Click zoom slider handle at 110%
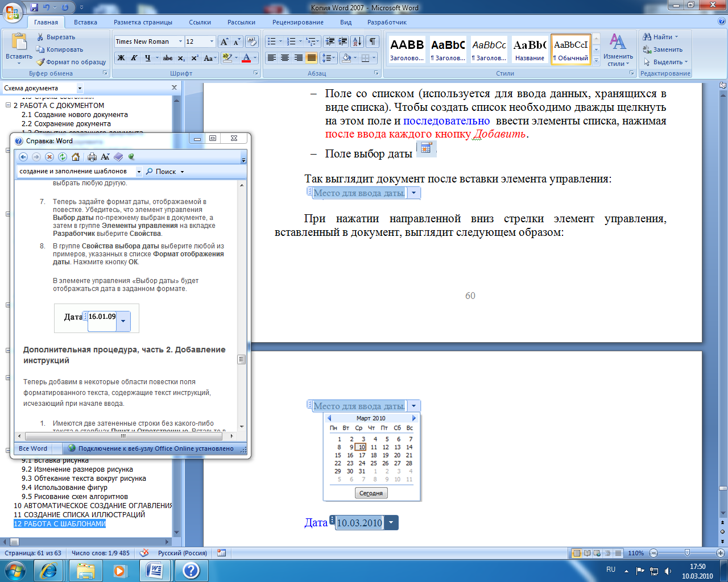This screenshot has width=728, height=582. (688, 553)
